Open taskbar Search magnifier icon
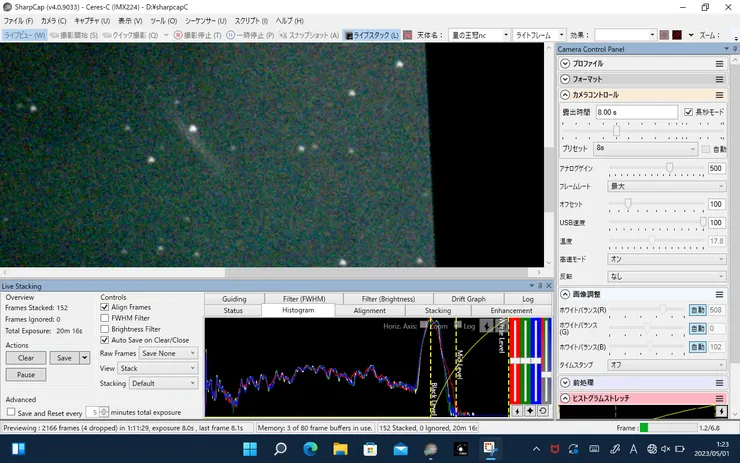The height and width of the screenshot is (463, 740). tap(280, 449)
